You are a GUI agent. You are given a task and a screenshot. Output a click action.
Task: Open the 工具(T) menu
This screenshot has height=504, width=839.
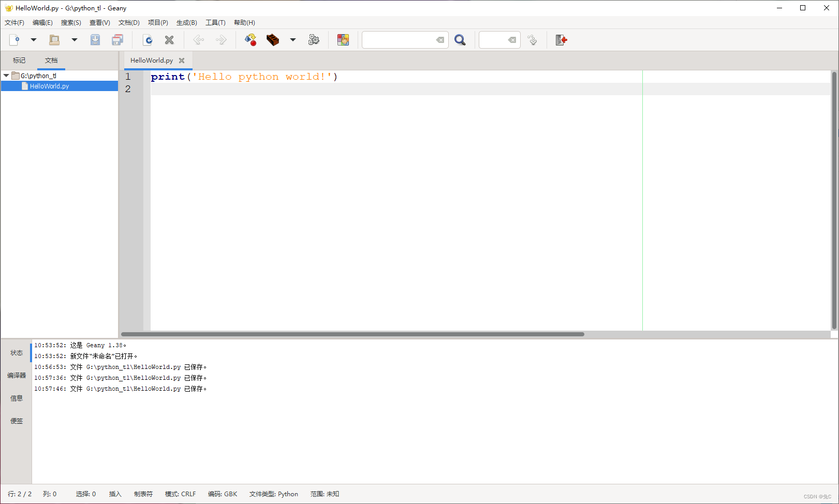coord(215,23)
